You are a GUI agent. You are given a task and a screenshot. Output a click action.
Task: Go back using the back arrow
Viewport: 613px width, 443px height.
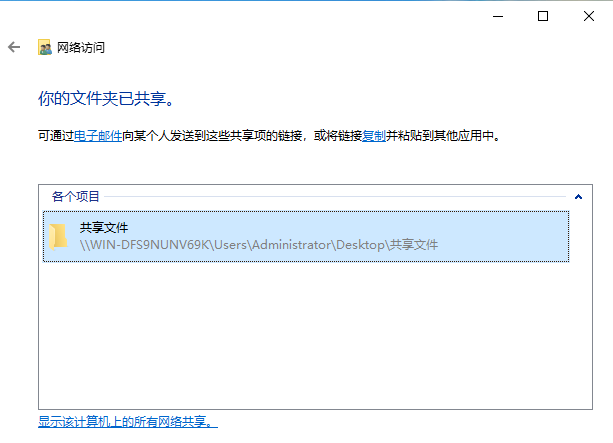14,47
